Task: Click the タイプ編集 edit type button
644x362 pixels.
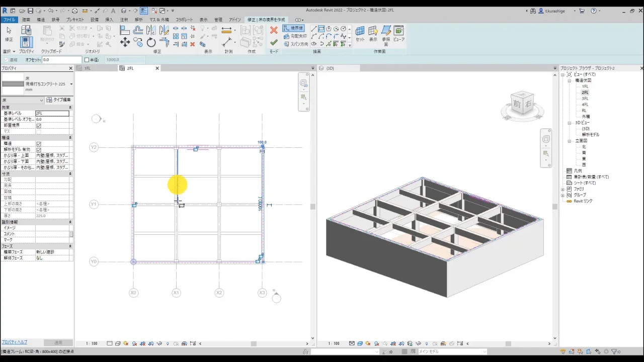Action: tap(59, 100)
